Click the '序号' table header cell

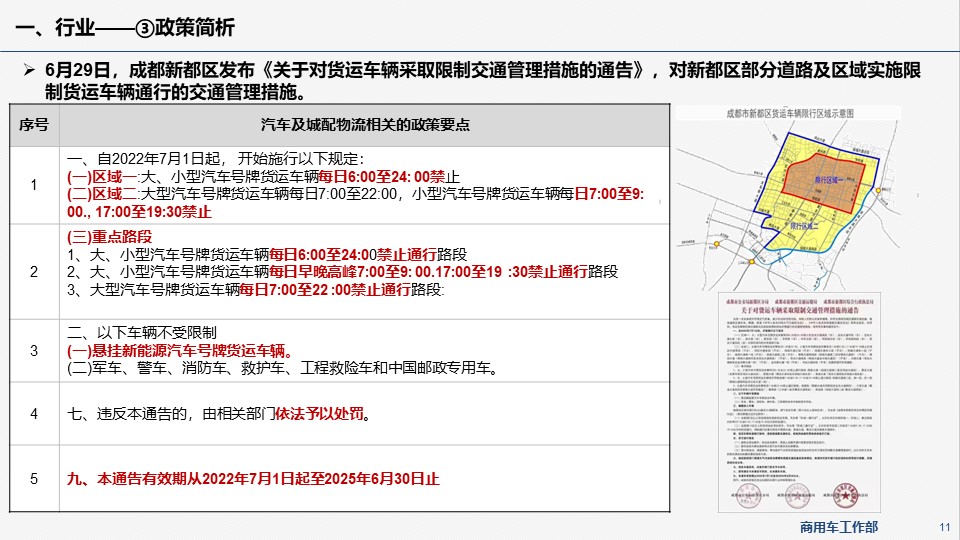[x=34, y=125]
